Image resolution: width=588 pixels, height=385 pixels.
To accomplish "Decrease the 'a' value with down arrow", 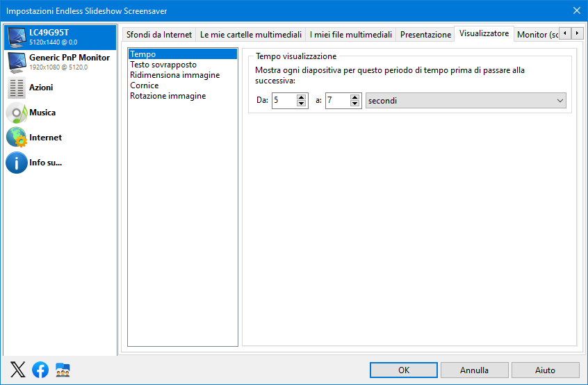I will point(354,104).
